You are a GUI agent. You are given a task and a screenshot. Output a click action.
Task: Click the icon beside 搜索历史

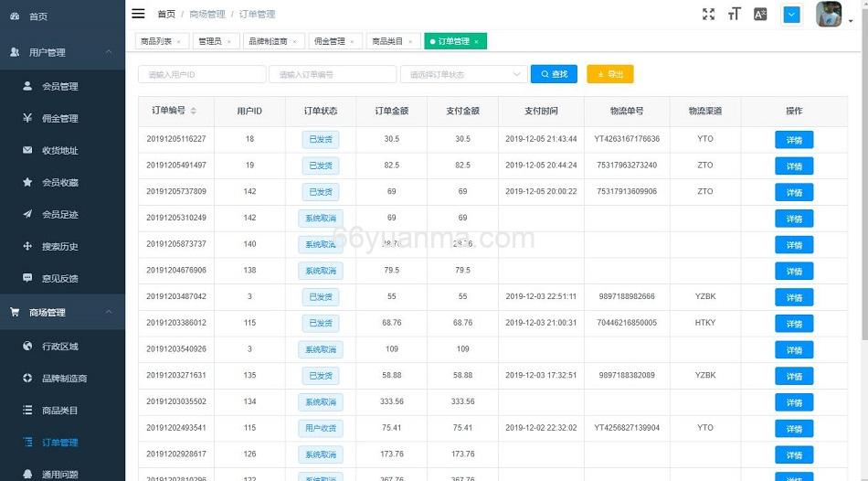tap(27, 246)
